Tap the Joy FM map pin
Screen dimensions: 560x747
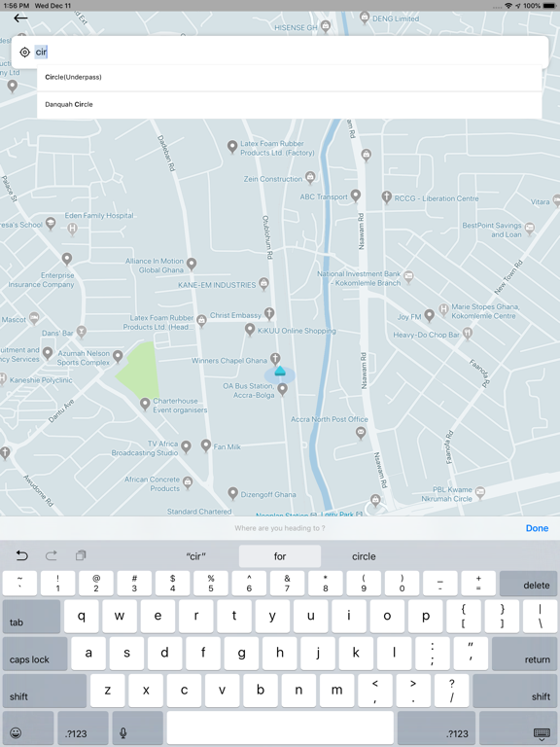pyautogui.click(x=429, y=315)
